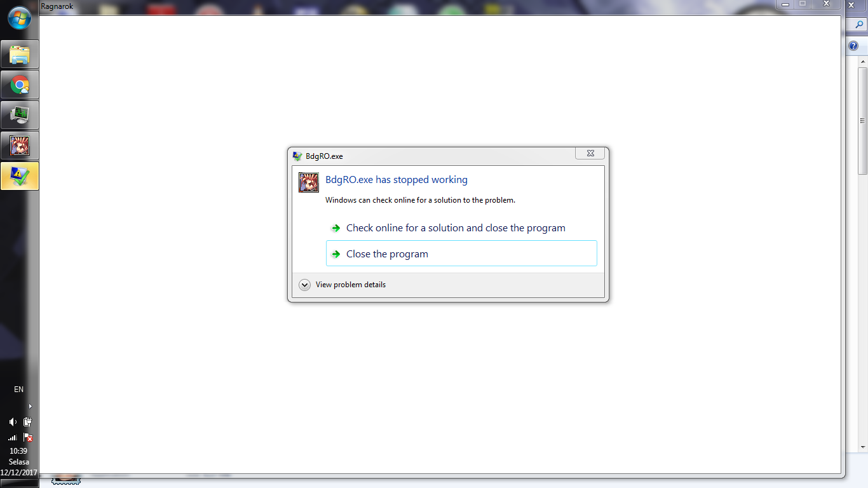868x488 pixels.
Task: Open the network signal tray icon
Action: (x=13, y=437)
